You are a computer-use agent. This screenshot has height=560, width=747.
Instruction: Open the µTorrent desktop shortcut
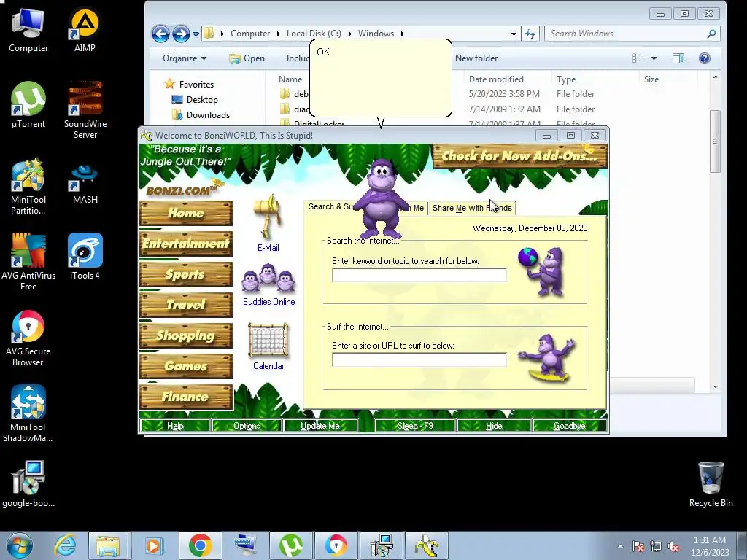point(28,105)
